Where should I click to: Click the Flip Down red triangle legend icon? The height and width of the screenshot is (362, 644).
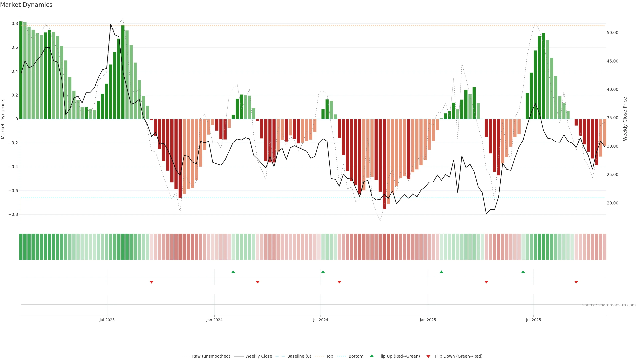point(428,356)
